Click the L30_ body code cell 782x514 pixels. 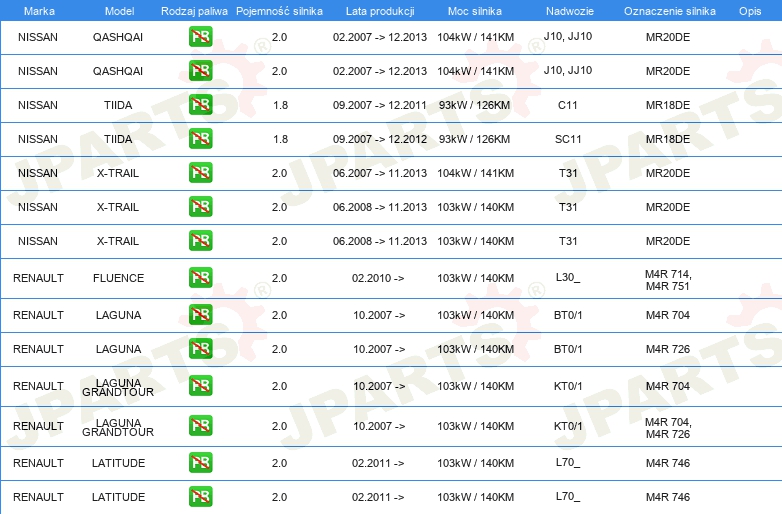(x=568, y=277)
